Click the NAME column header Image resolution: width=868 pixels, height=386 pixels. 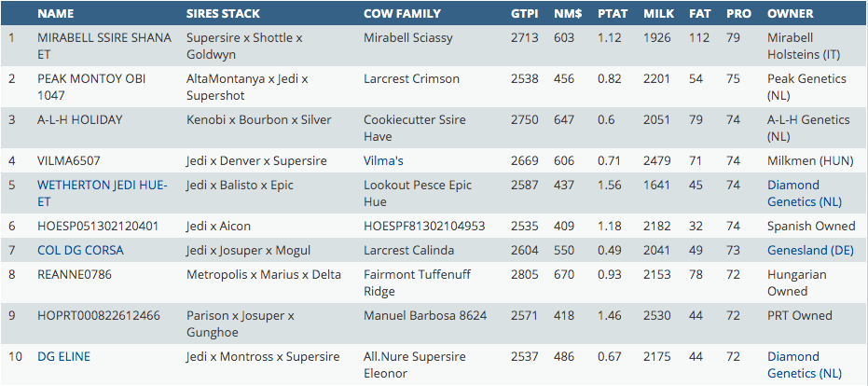56,14
